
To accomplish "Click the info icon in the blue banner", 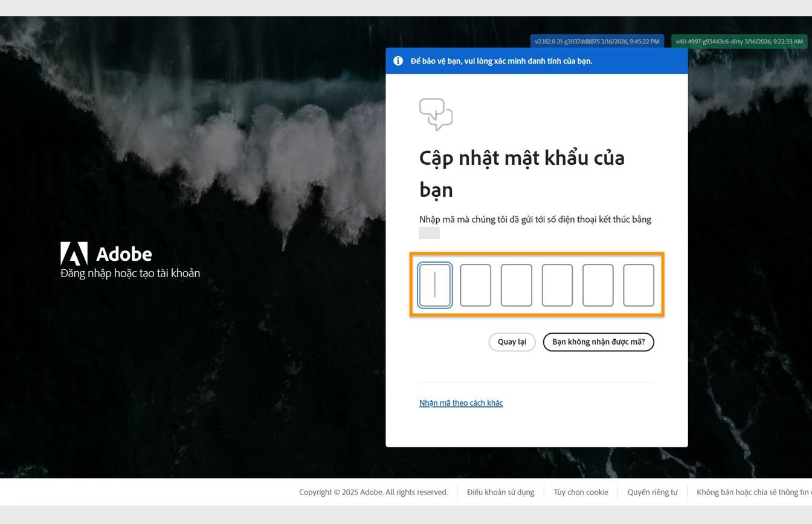I will click(x=398, y=60).
